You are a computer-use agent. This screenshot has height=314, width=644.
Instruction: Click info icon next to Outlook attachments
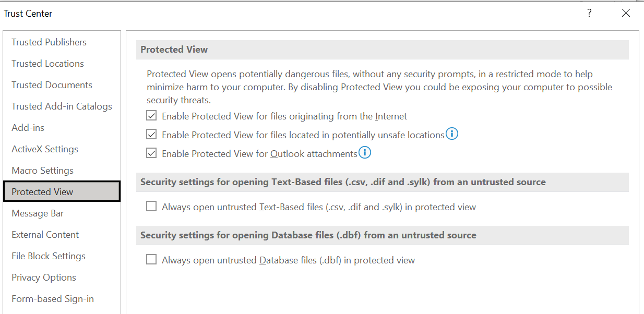tap(365, 153)
